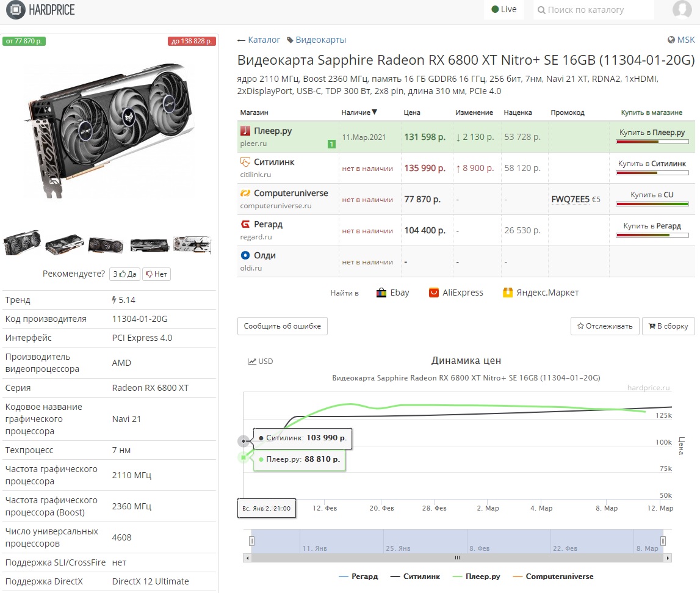
Task: Open the Регард store link
Action: [268, 224]
